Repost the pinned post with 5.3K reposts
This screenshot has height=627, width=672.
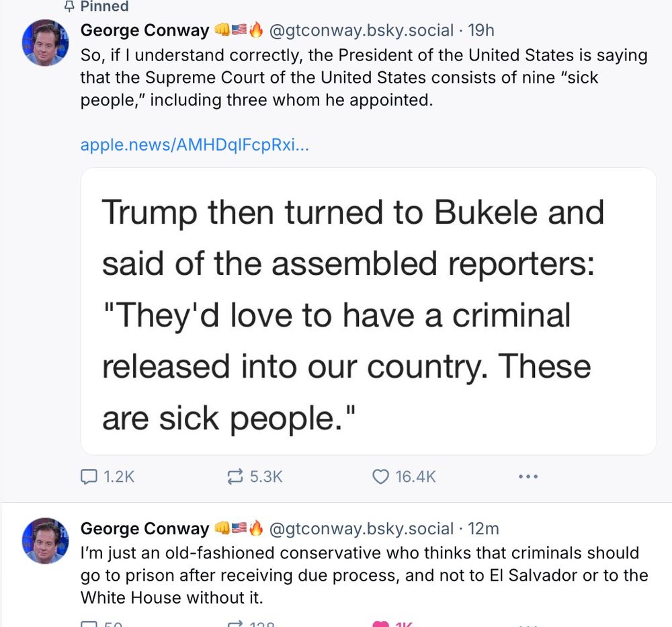(235, 476)
